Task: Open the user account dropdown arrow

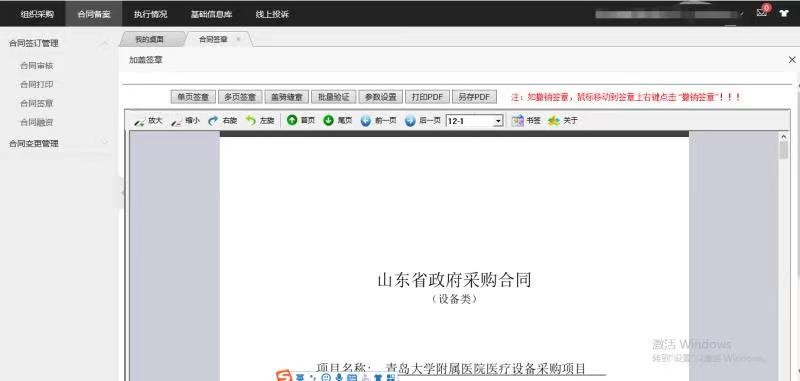Action: 742,14
